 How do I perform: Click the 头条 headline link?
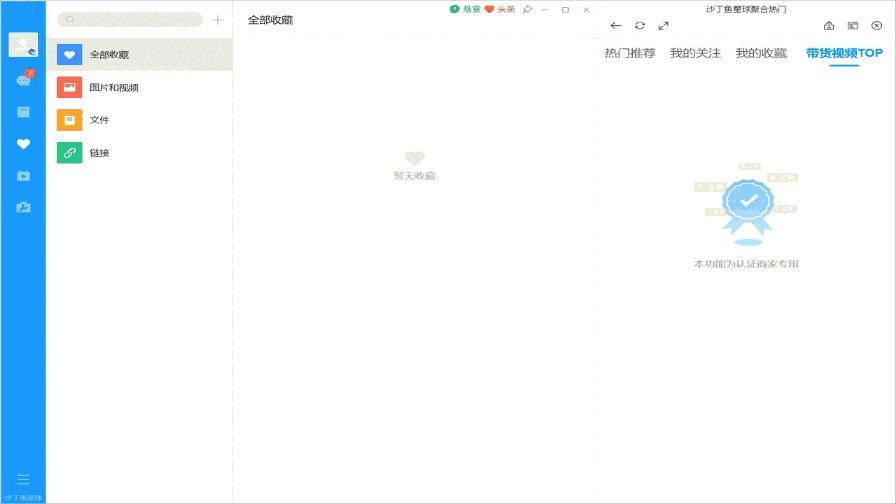pyautogui.click(x=500, y=9)
